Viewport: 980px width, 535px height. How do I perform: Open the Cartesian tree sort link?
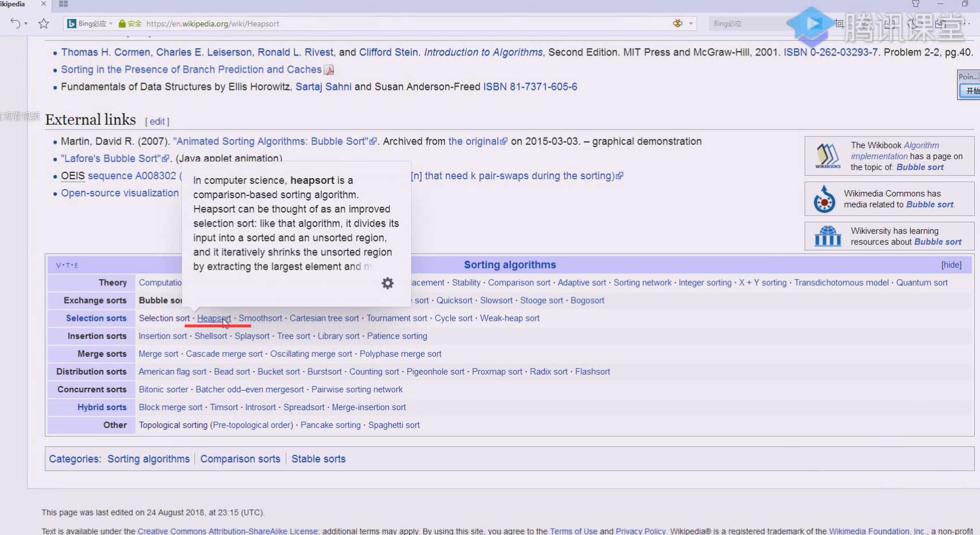(x=324, y=318)
